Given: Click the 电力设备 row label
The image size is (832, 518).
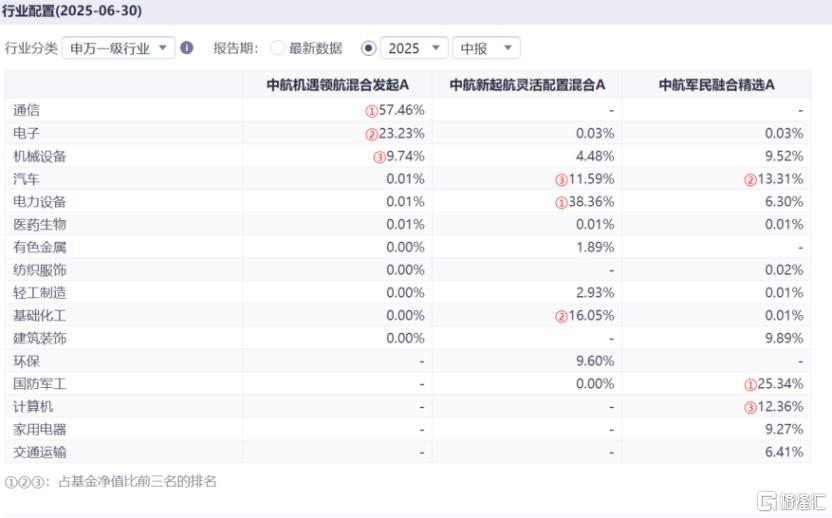Looking at the screenshot, I should coord(39,202).
